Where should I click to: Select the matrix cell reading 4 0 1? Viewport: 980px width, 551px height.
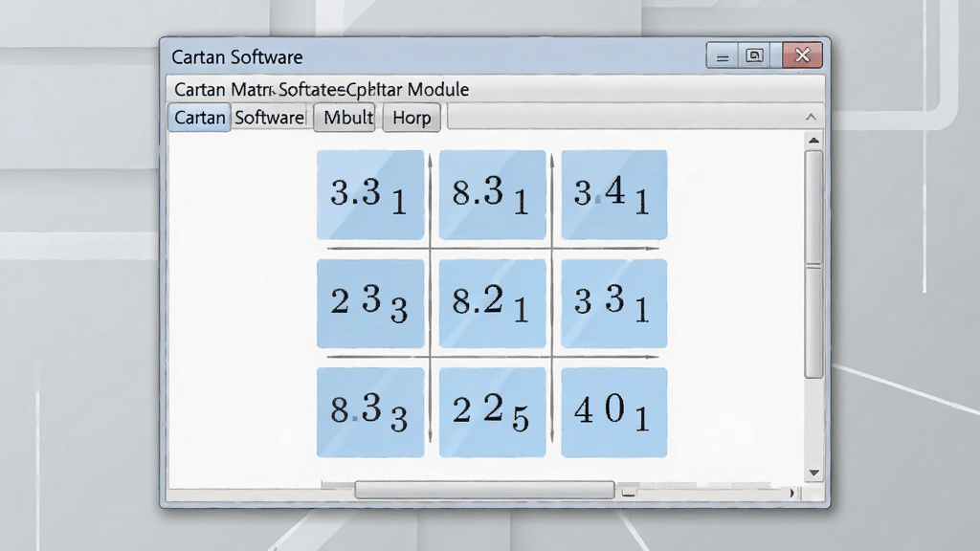coord(613,412)
